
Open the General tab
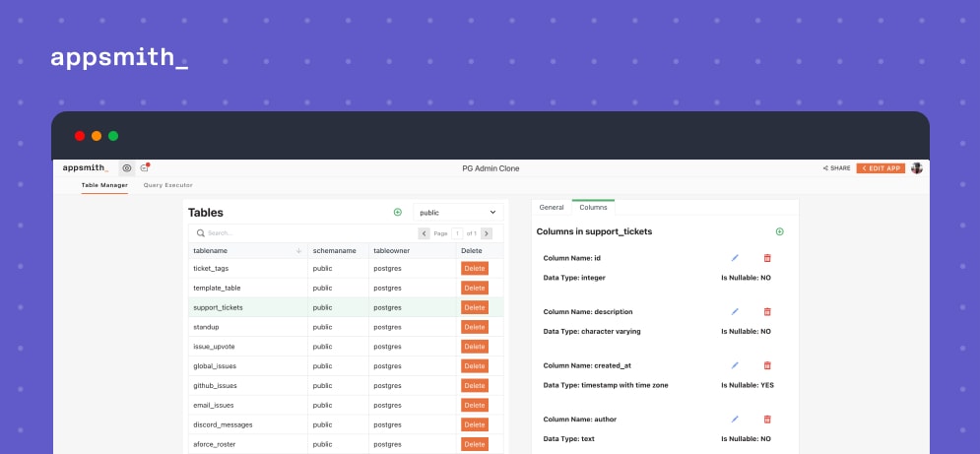point(552,207)
